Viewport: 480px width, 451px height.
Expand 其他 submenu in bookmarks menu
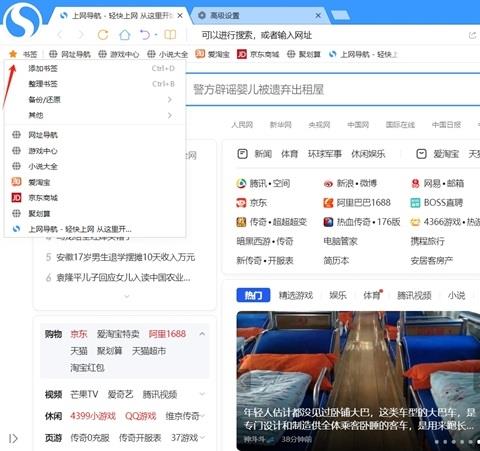[95, 115]
